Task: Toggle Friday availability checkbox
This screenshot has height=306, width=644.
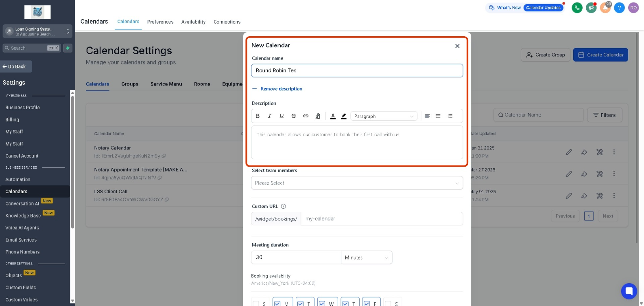Action: point(367,304)
